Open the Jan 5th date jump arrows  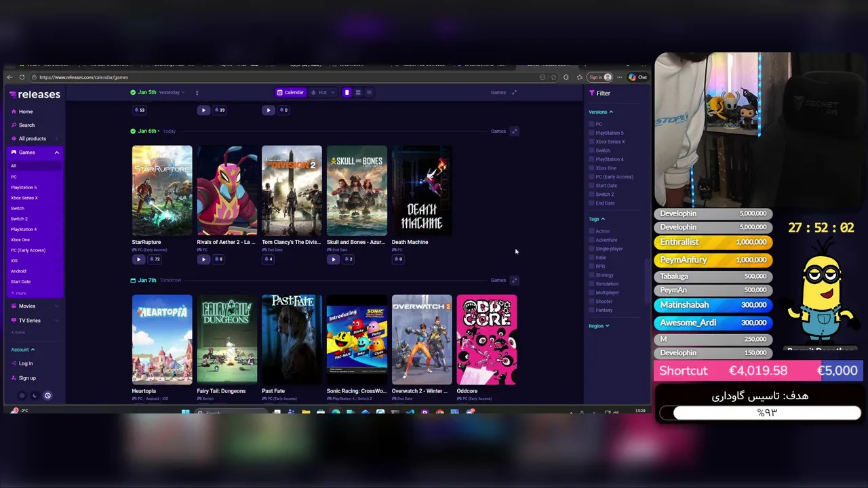pos(197,92)
